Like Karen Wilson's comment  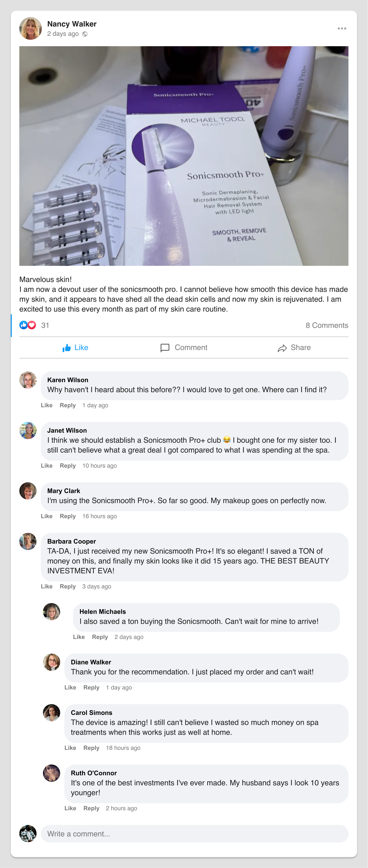[x=46, y=405]
